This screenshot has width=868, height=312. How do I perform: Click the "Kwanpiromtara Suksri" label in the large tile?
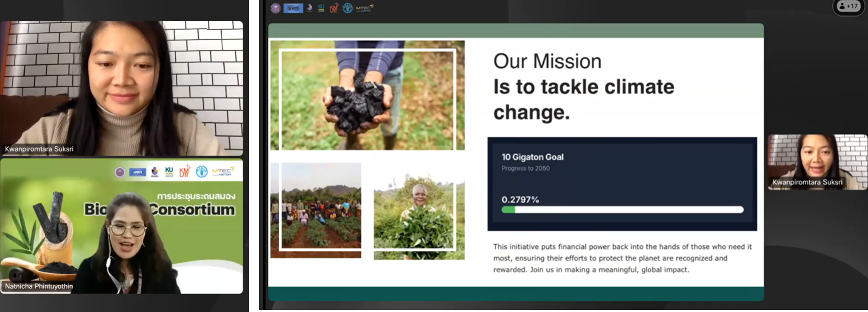click(39, 149)
